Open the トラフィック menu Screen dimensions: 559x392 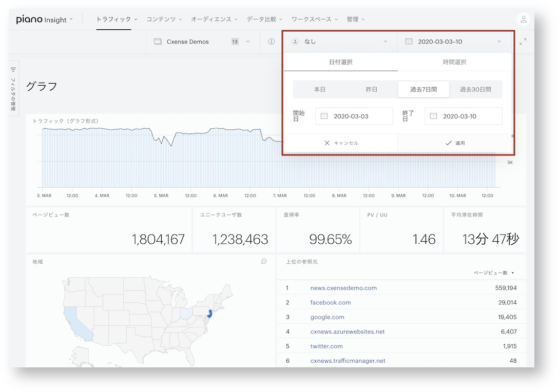coord(117,19)
